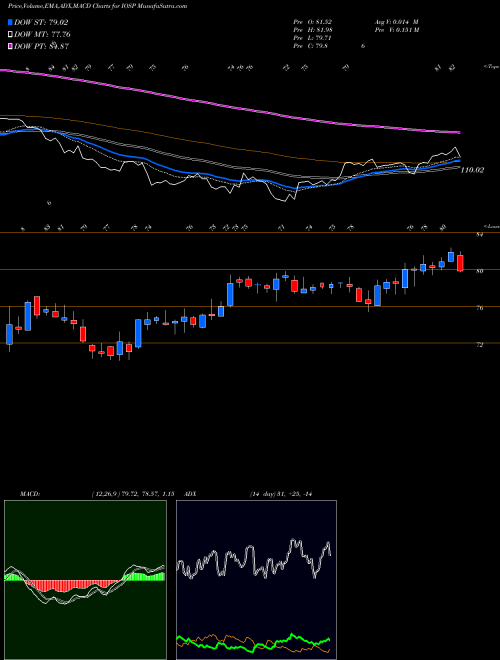Click the 'Pre V: 0.151 M' value

(x=396, y=29)
